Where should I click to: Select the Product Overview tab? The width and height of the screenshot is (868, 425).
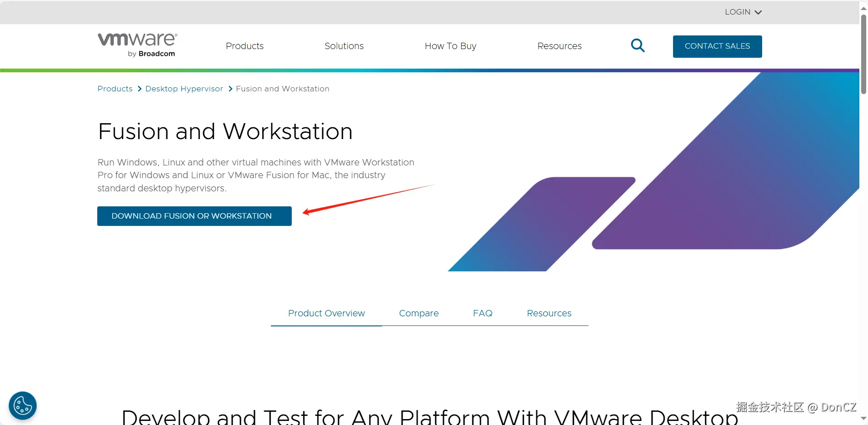(x=326, y=313)
